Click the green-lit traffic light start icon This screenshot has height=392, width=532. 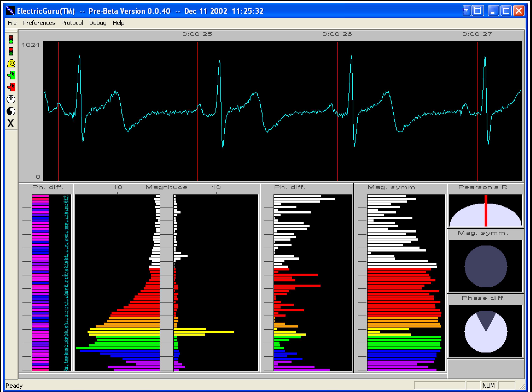(11, 40)
